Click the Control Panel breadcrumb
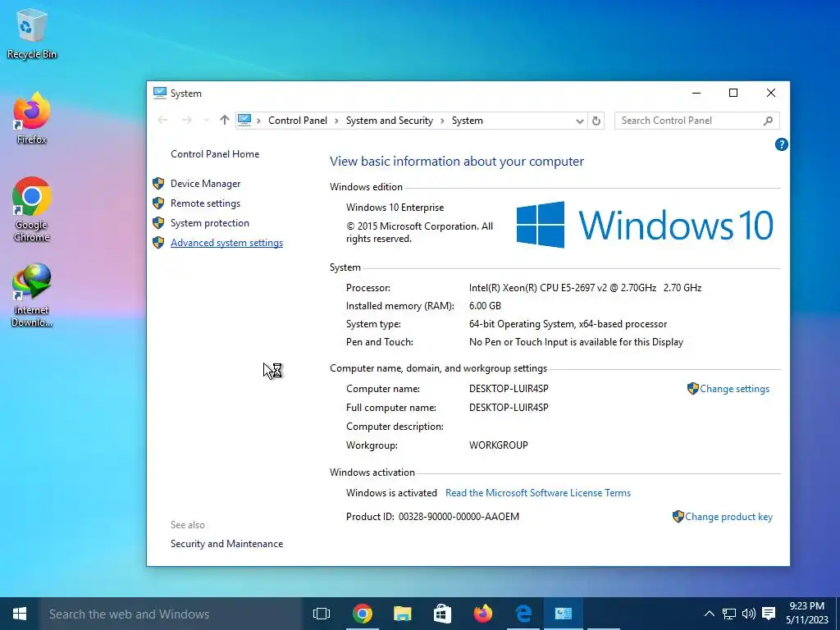 point(297,121)
